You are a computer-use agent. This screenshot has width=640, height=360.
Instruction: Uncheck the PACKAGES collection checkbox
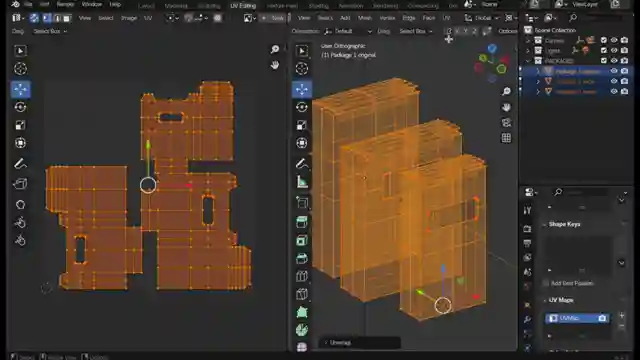[604, 60]
